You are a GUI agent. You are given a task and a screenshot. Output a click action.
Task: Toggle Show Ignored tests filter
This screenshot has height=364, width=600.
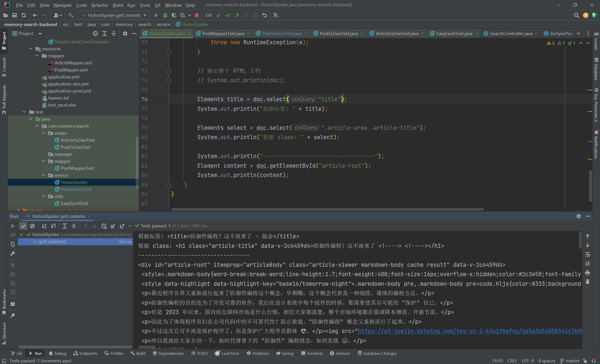coord(32,226)
